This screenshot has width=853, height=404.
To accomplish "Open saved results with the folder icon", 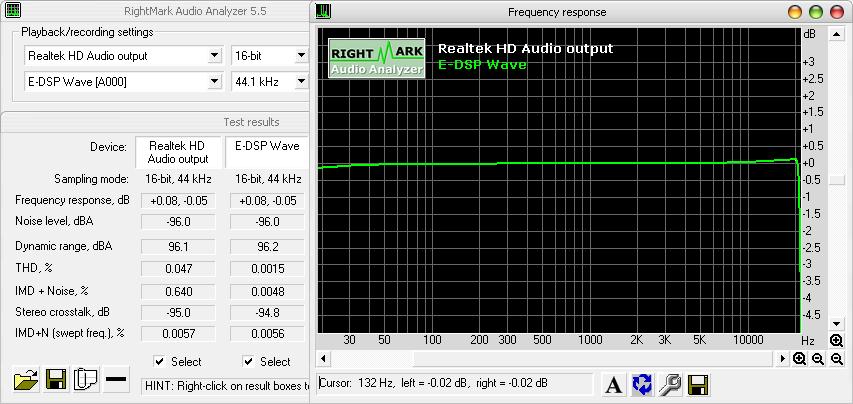I will pos(26,379).
